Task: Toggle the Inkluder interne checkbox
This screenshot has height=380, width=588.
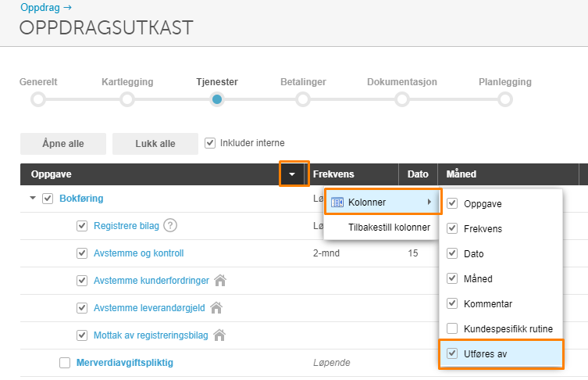Action: point(210,143)
